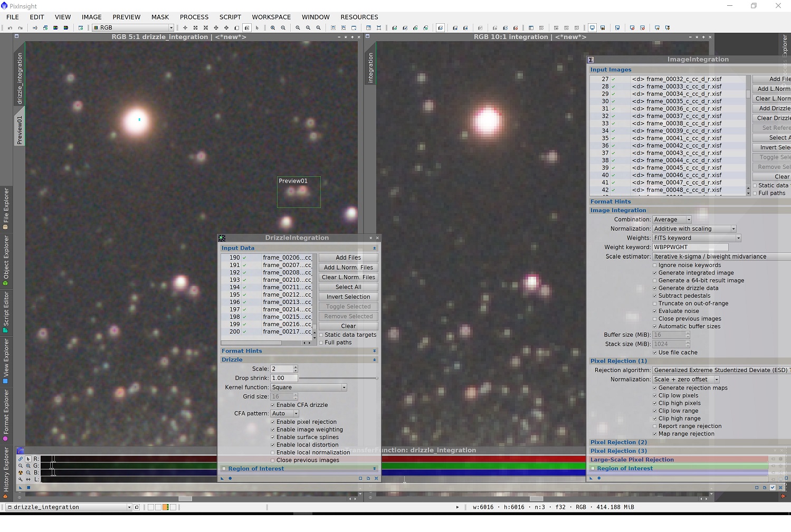The image size is (791, 532).
Task: Click Add L.Norm. Files in DrizzleIntegration
Action: (x=348, y=268)
